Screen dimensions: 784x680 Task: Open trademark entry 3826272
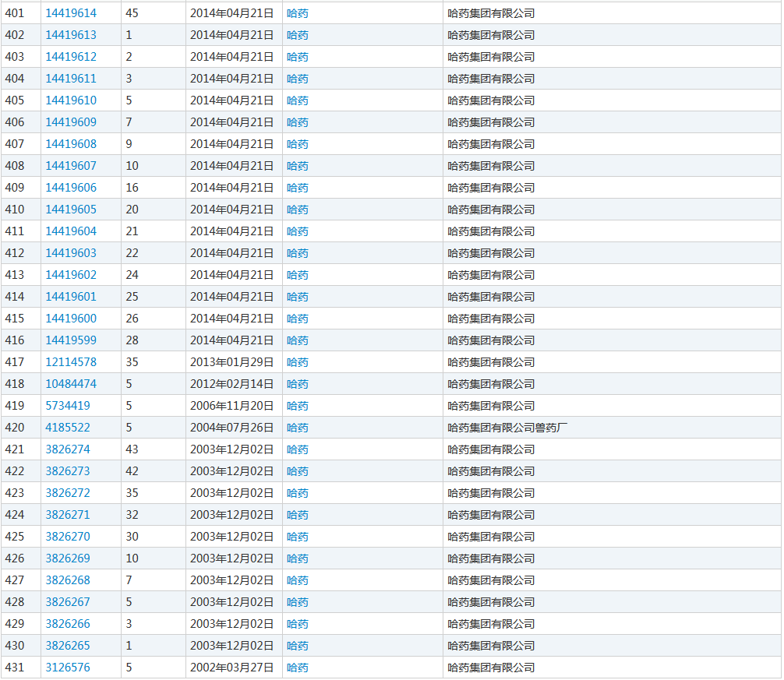68,493
